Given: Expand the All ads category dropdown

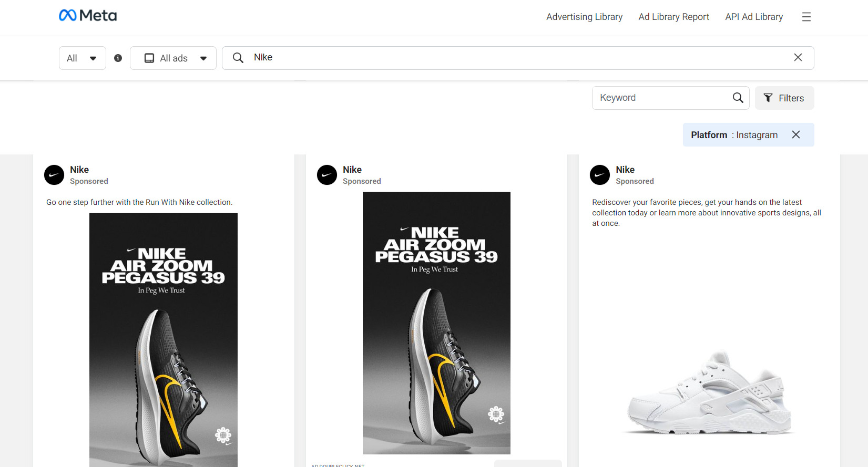Looking at the screenshot, I should 173,58.
